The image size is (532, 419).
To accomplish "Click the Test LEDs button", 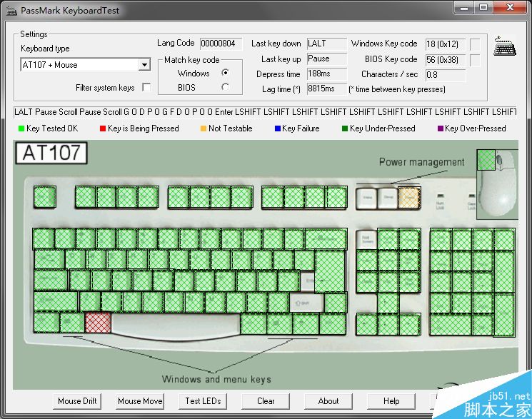I will [203, 401].
